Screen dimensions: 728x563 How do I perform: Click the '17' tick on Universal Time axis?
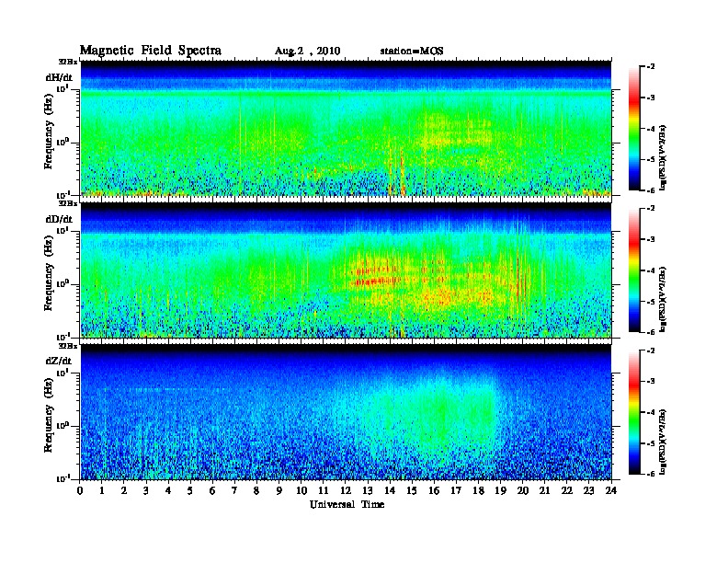coord(456,490)
